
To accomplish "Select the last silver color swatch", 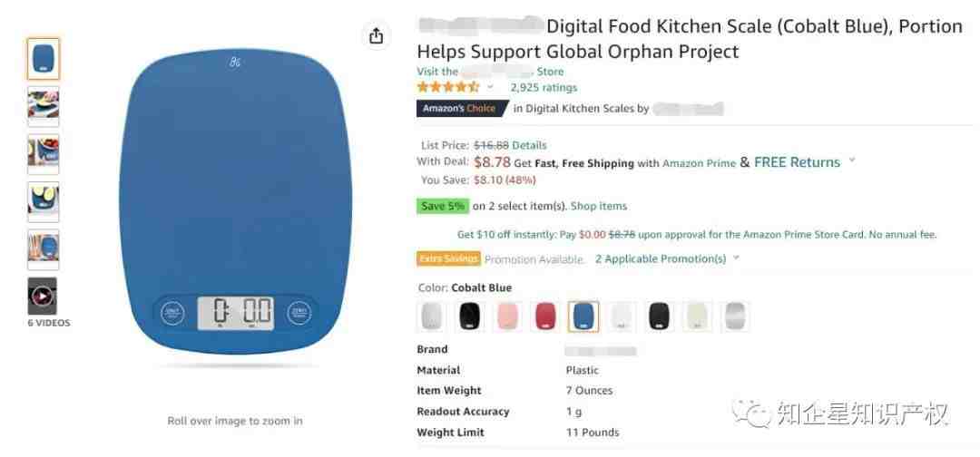I will tap(735, 316).
